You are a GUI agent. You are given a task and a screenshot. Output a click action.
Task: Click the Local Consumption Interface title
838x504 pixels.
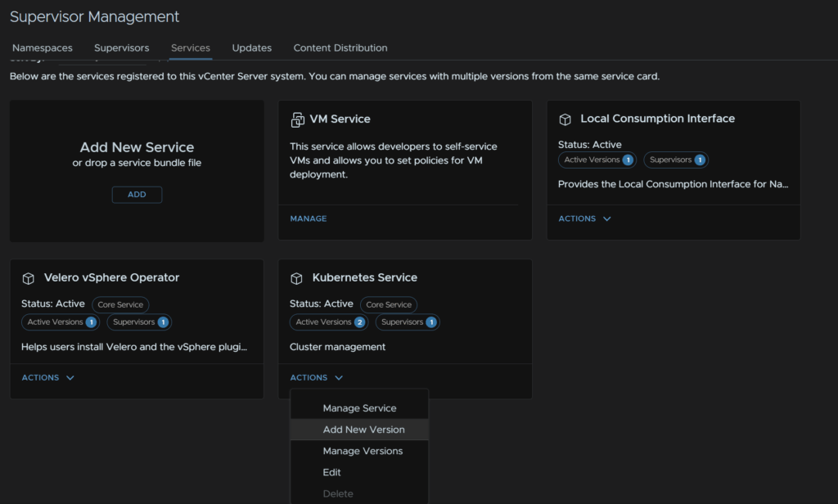coord(657,119)
